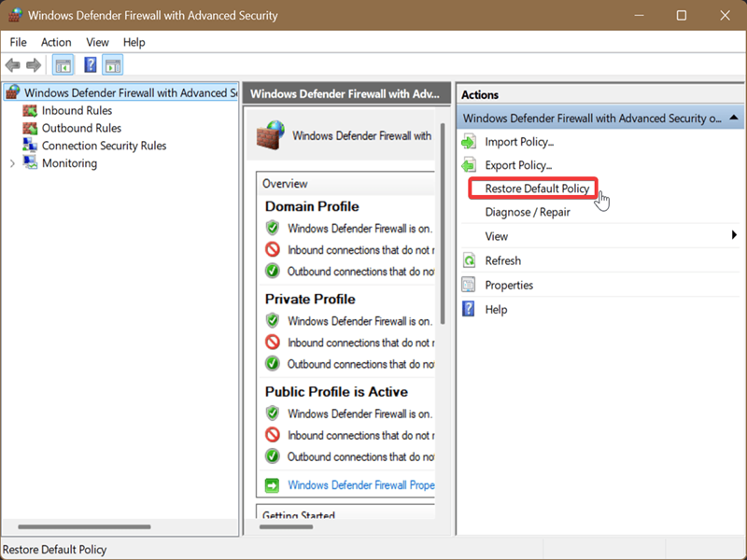Open the Help toolbar icon
Image resolution: width=747 pixels, height=560 pixels.
(90, 64)
